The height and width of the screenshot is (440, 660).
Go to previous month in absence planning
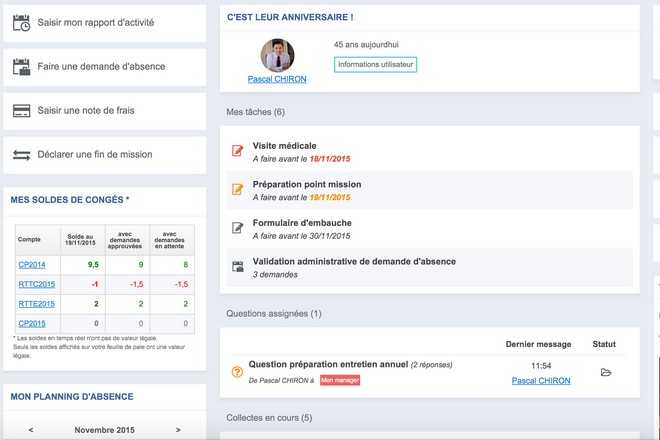tap(30, 430)
